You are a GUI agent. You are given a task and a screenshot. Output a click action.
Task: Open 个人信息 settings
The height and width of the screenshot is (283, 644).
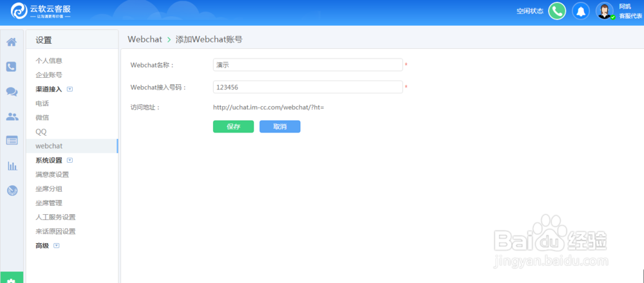point(49,60)
